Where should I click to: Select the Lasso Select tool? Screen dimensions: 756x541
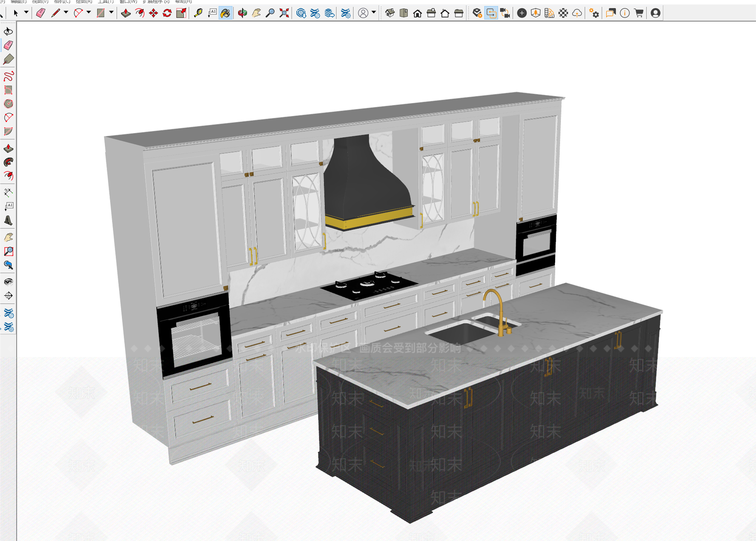coord(9,31)
